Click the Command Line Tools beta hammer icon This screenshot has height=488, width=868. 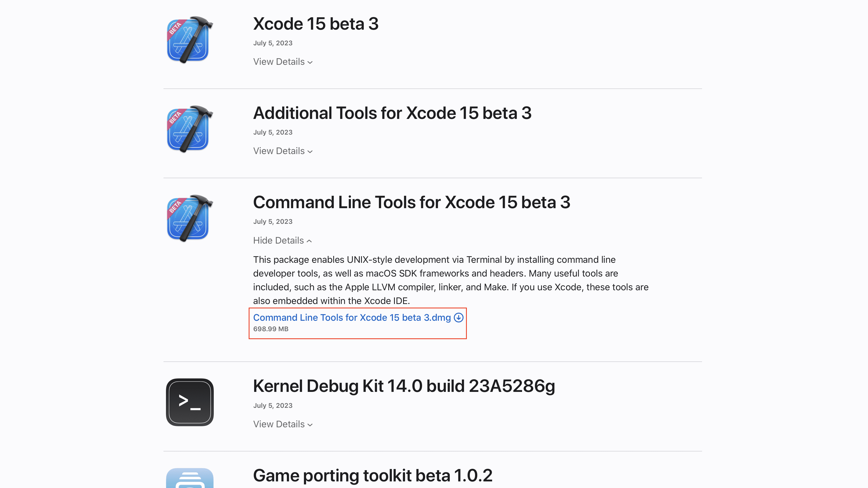click(x=190, y=218)
